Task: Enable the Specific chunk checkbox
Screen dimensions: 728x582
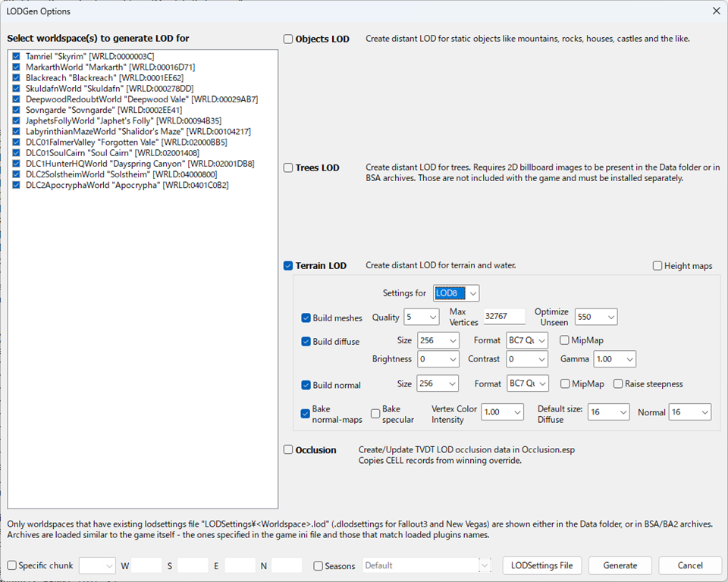Action: pyautogui.click(x=12, y=565)
